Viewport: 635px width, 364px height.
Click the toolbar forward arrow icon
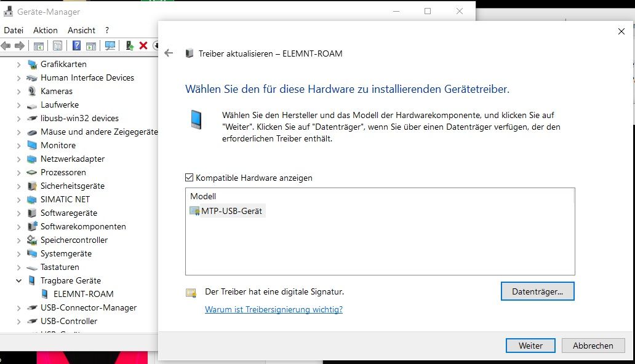click(x=20, y=46)
